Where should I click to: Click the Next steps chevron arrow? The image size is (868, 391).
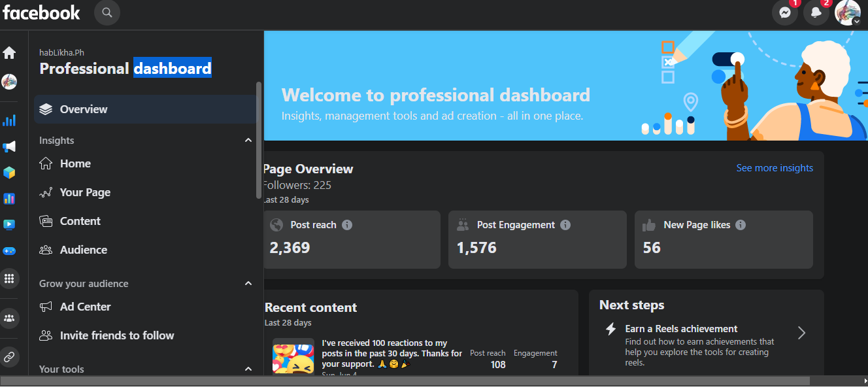[801, 333]
